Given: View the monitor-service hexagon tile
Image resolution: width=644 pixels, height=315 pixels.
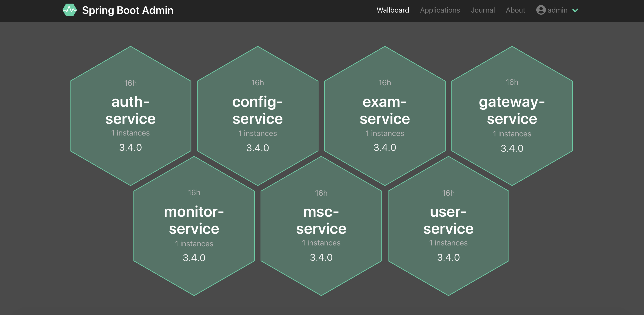Looking at the screenshot, I should click(x=194, y=226).
